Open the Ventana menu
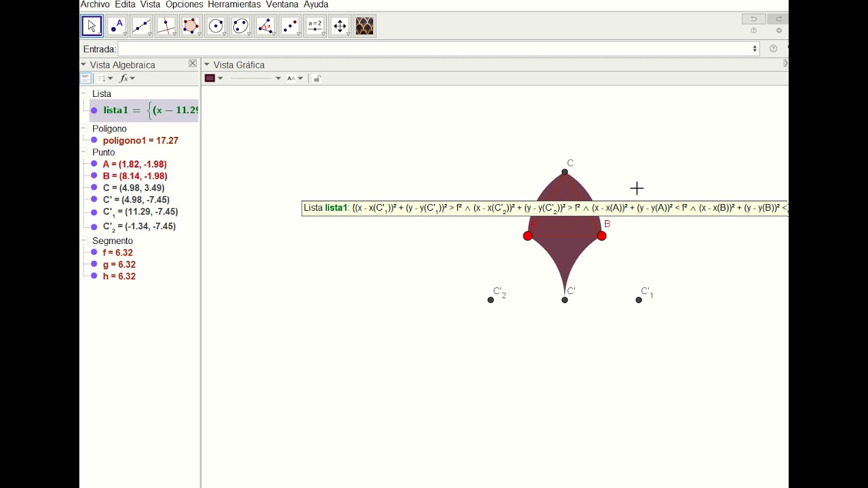Image resolution: width=868 pixels, height=488 pixels. click(282, 5)
